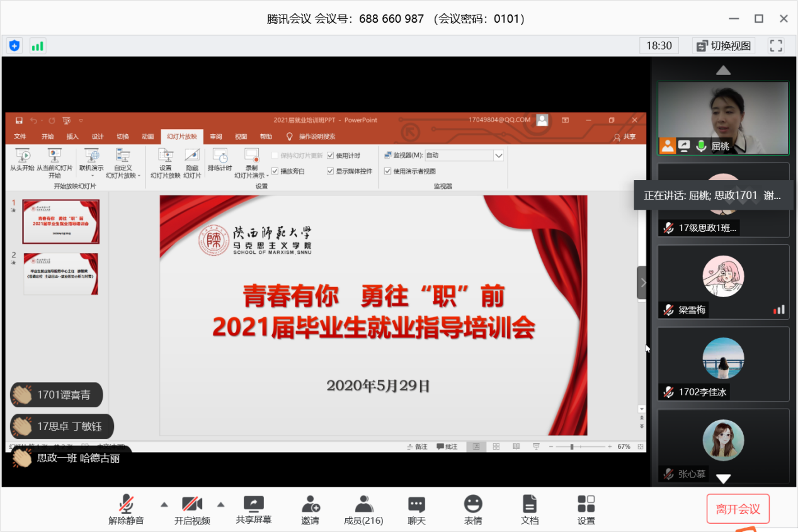The height and width of the screenshot is (532, 798).
Task: Start slideshow from current slide (从当前幻灯片开始)
Action: [54, 164]
